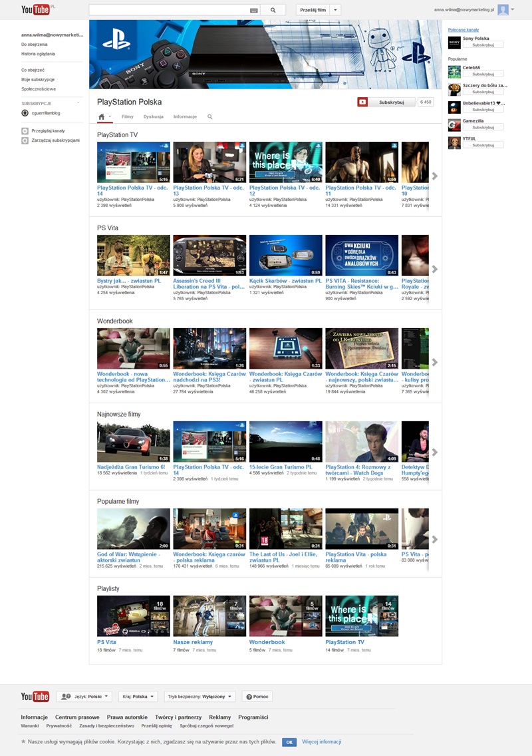The width and height of the screenshot is (532, 756).
Task: Click user avatar in top right
Action: tap(503, 9)
